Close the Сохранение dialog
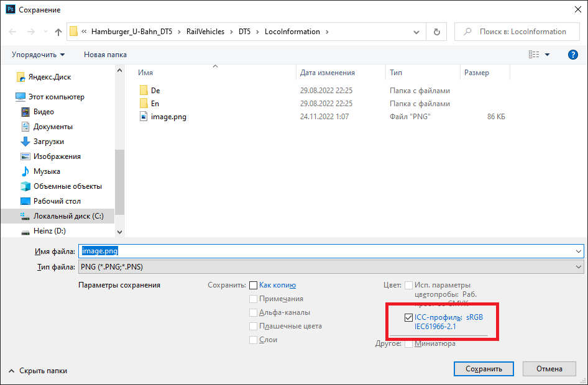 click(578, 9)
